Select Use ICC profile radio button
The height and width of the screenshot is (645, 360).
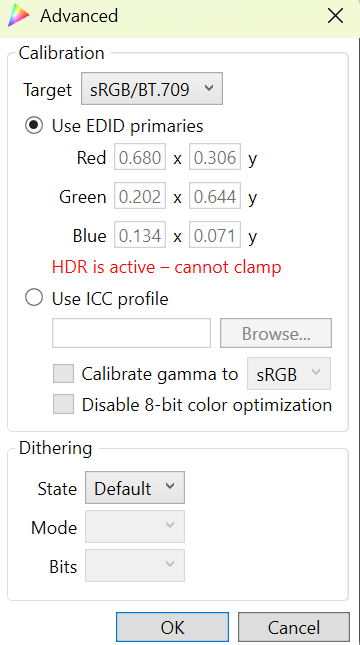coord(34,297)
